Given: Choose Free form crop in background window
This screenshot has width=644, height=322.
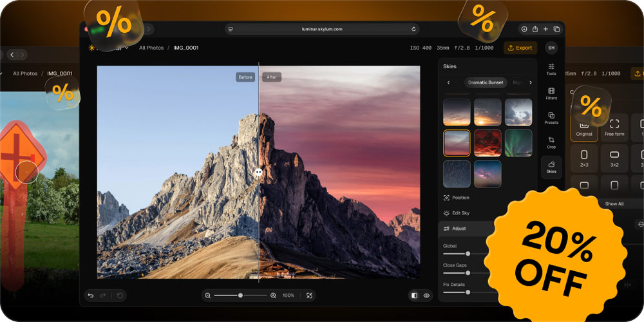Looking at the screenshot, I should pyautogui.click(x=614, y=128).
